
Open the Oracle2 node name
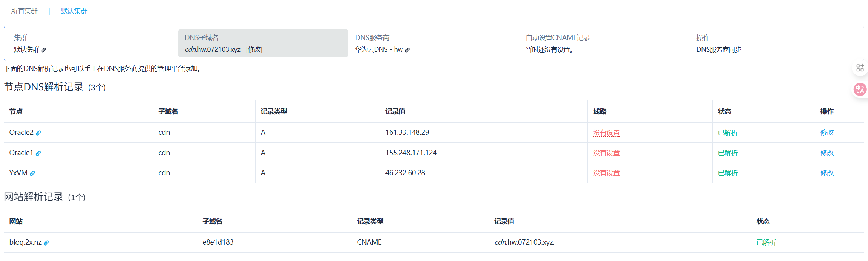21,133
